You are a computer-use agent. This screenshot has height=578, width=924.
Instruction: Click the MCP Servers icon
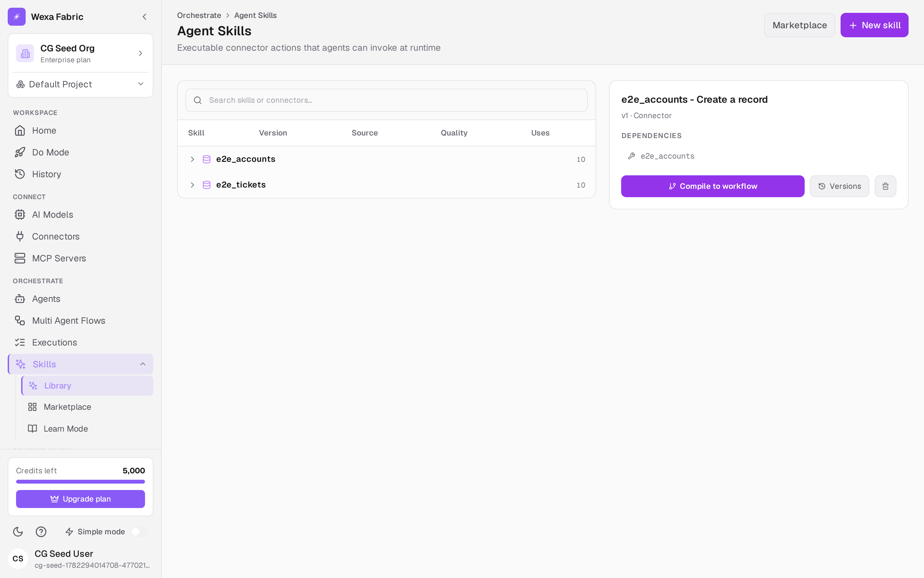(20, 258)
